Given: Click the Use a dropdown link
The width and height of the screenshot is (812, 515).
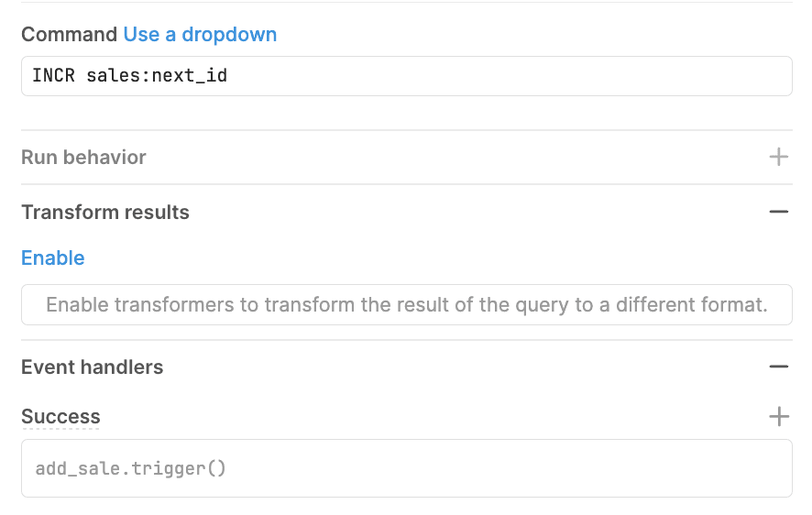Looking at the screenshot, I should coord(200,35).
